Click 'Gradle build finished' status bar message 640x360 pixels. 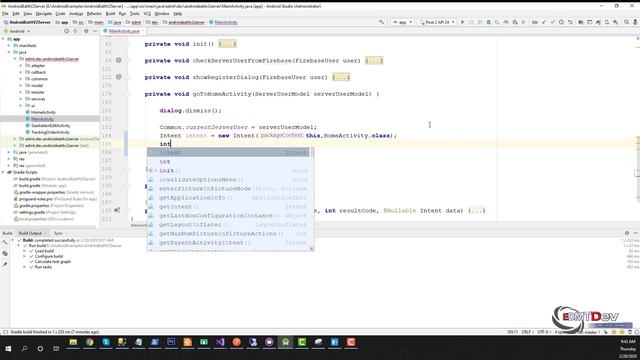point(54,332)
